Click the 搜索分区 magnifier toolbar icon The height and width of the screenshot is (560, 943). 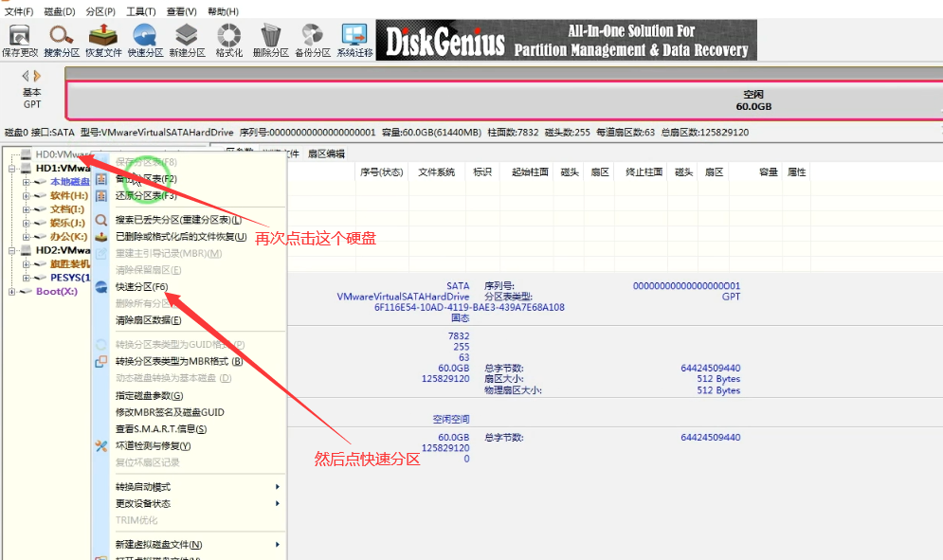(x=62, y=41)
